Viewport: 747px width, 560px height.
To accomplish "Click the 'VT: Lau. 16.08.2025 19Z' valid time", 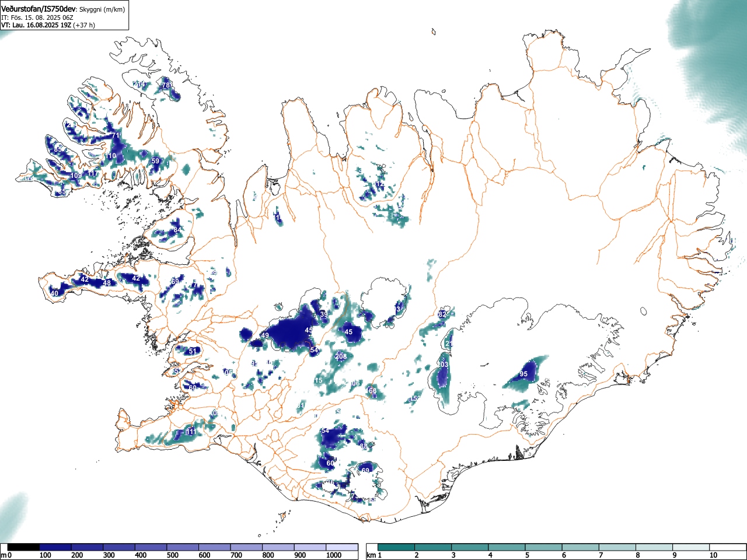I will point(36,25).
